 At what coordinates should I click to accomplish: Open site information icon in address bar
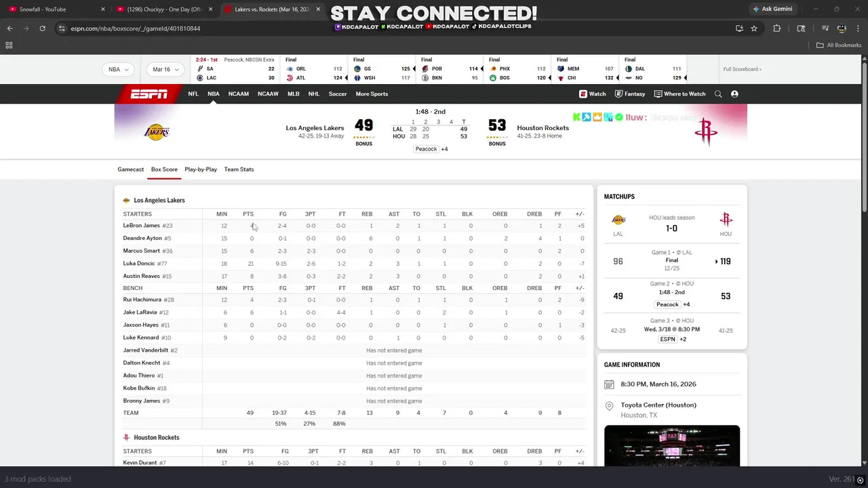coord(62,28)
